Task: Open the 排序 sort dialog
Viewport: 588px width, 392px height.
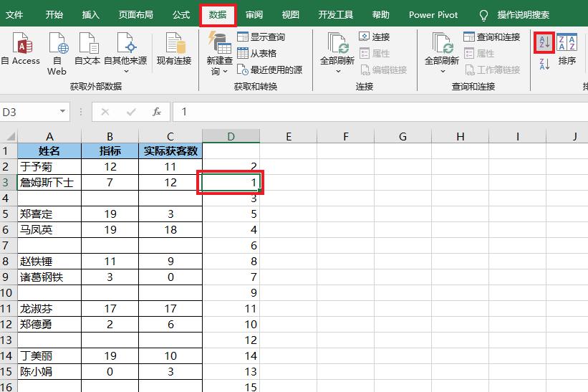Action: tap(567, 49)
